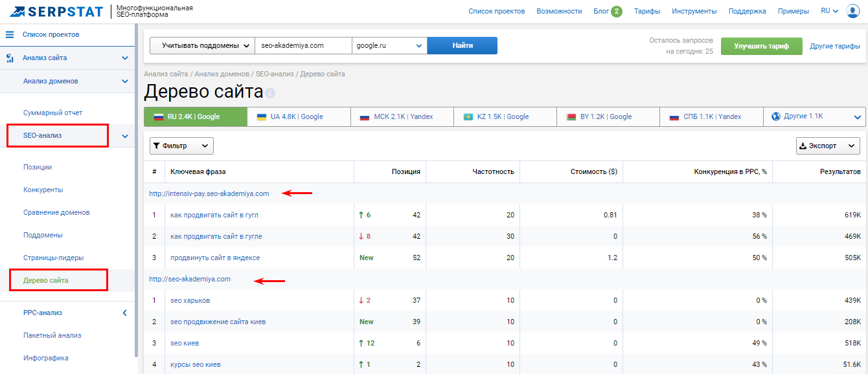Click the Serpstat logo

pyautogui.click(x=56, y=11)
